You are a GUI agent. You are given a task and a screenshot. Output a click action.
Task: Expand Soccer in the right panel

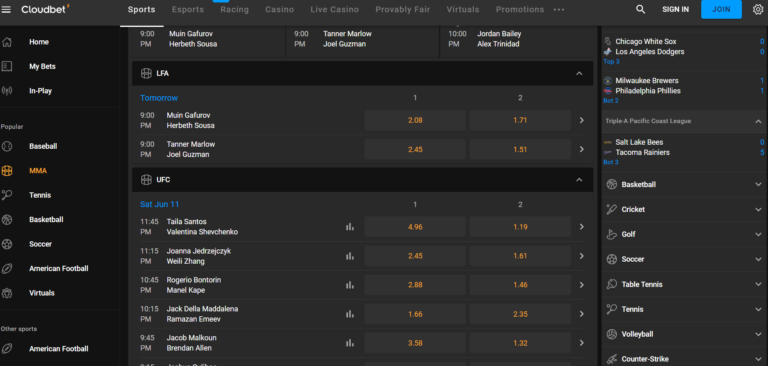tap(758, 259)
